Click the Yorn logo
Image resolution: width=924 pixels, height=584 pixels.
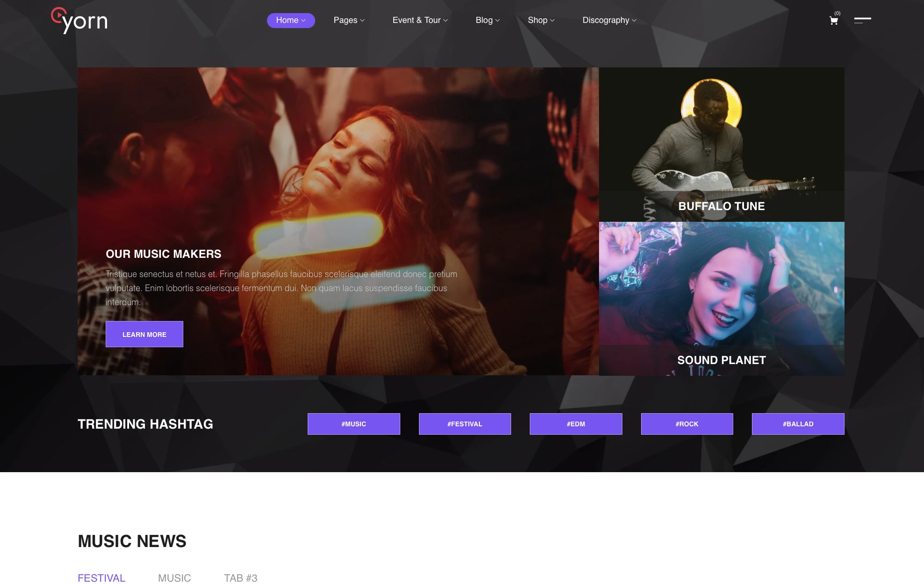click(79, 20)
